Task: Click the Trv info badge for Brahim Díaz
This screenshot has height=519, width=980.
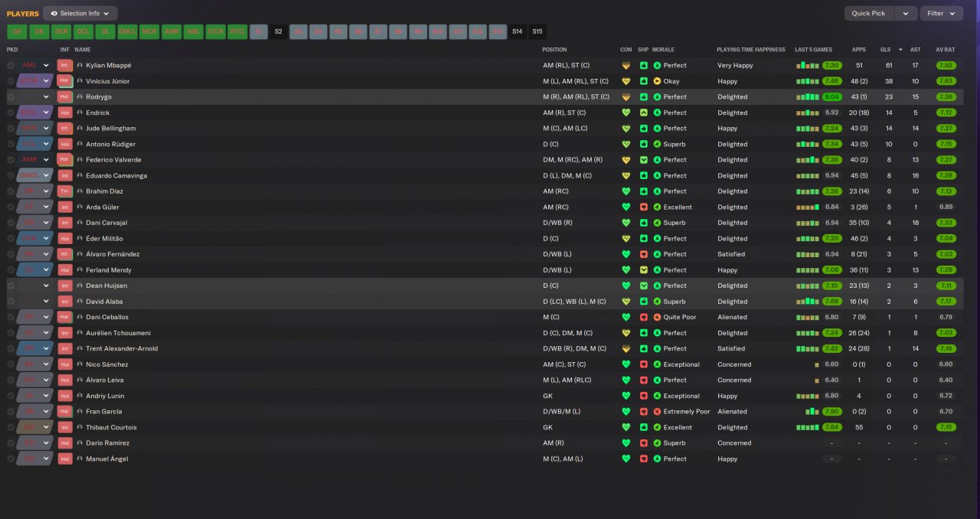Action: pos(65,191)
